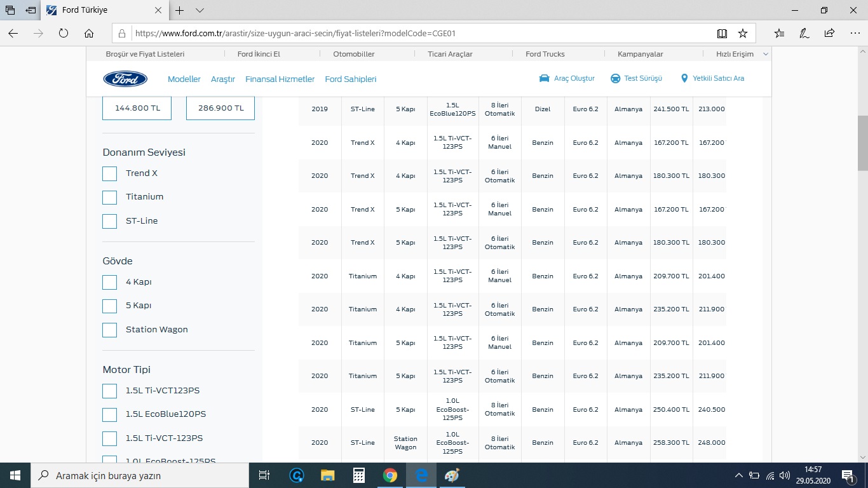Click the 286.900 TL maximum price box
Screen dimensions: 868x488
(220, 108)
